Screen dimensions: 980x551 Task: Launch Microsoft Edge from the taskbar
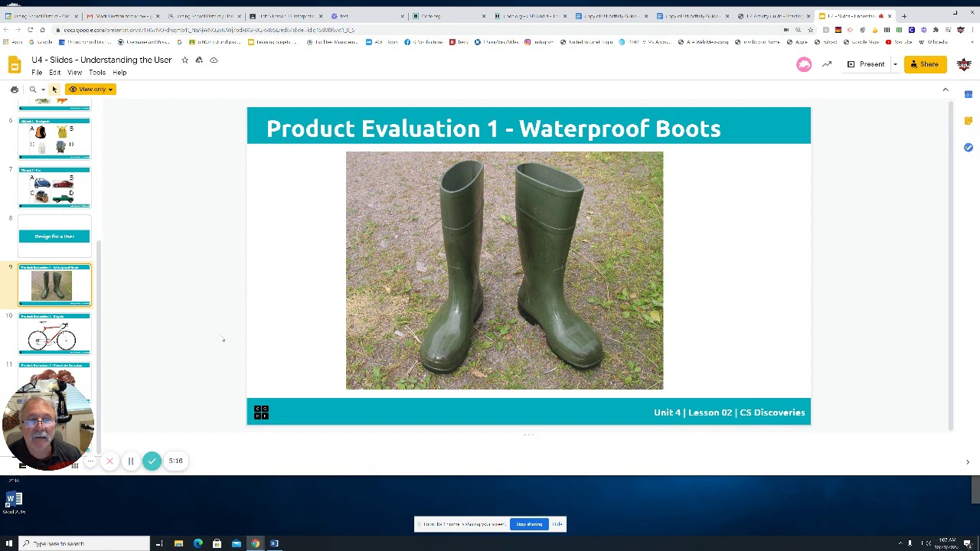[x=198, y=543]
